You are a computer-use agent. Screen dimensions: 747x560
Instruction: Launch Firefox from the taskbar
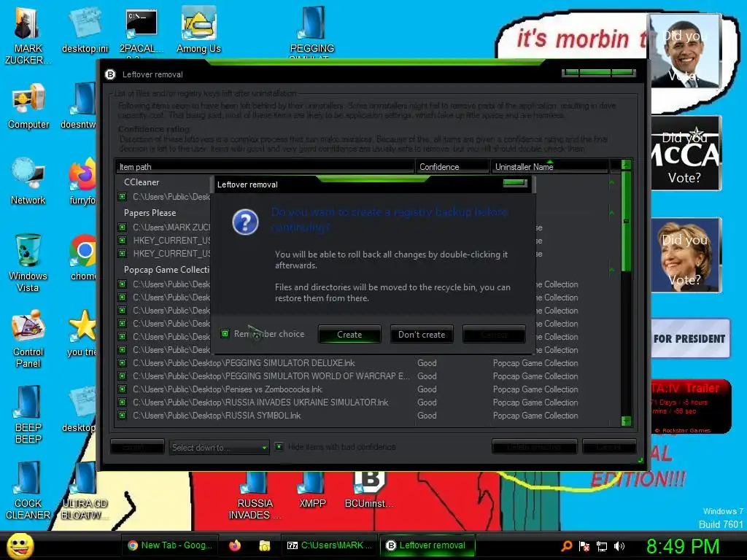pos(235,545)
